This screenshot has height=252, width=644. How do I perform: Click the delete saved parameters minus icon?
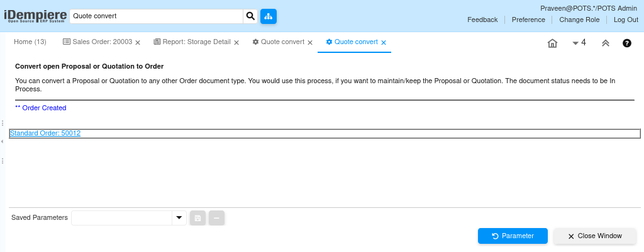tap(216, 218)
